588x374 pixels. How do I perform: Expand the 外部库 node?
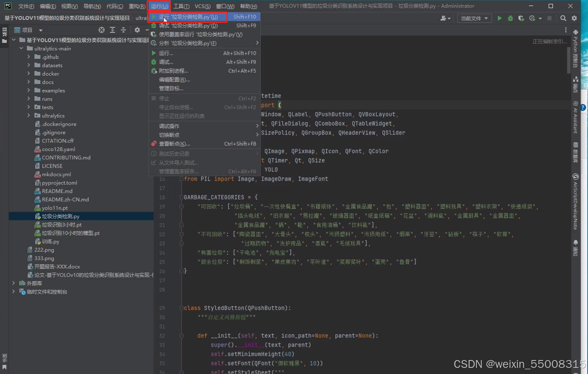pyautogui.click(x=14, y=283)
